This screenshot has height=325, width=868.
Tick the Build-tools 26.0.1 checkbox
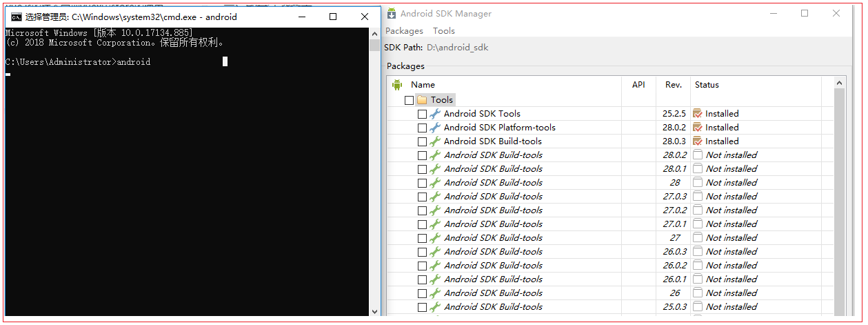click(x=422, y=279)
